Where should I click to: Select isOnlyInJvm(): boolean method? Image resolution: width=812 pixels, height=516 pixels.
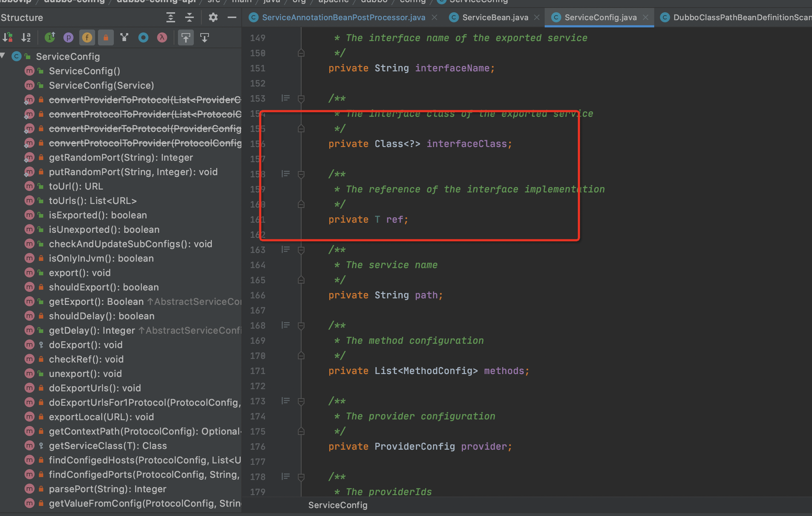[x=101, y=258]
